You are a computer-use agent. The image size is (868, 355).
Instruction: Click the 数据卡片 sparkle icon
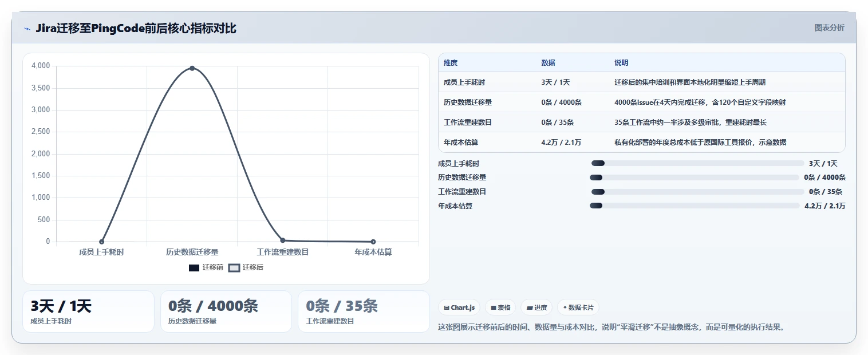(x=565, y=307)
